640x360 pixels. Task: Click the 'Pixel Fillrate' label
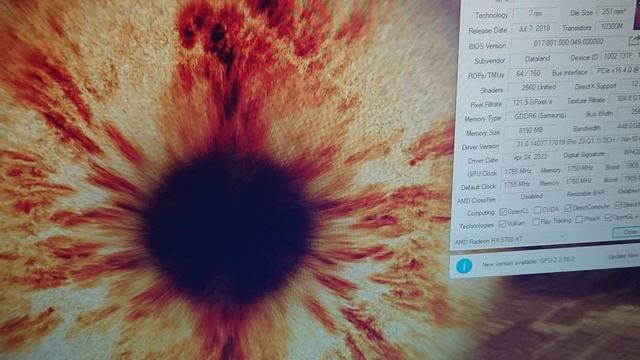coord(486,105)
